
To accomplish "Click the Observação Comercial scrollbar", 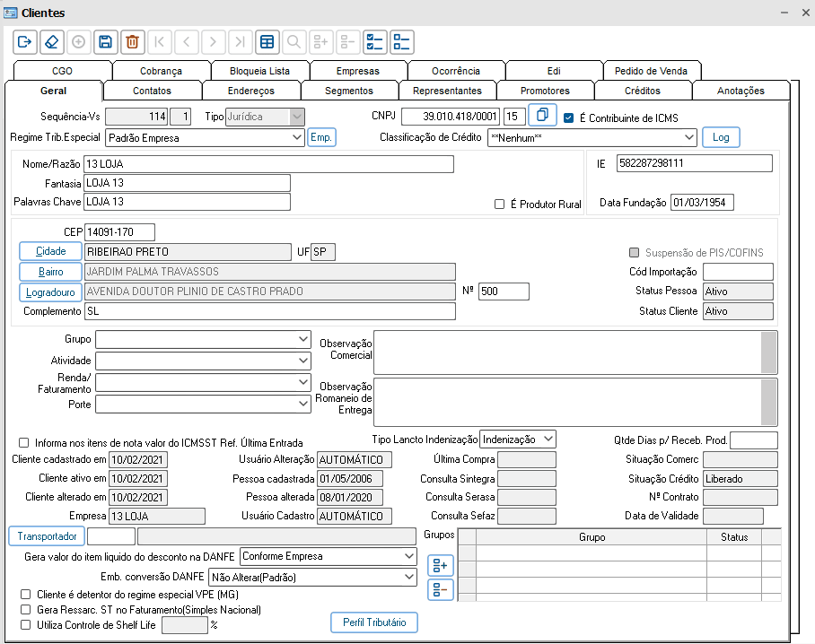I will pyautogui.click(x=768, y=352).
